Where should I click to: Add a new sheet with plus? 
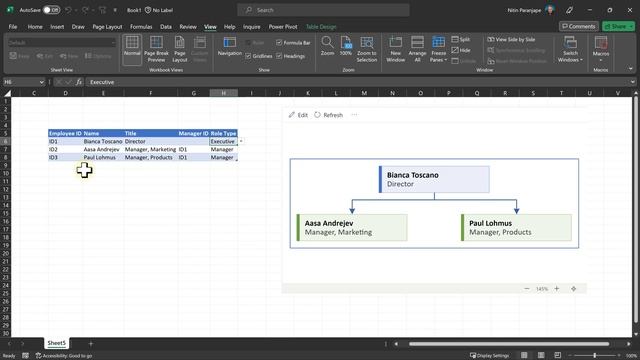pyautogui.click(x=91, y=344)
